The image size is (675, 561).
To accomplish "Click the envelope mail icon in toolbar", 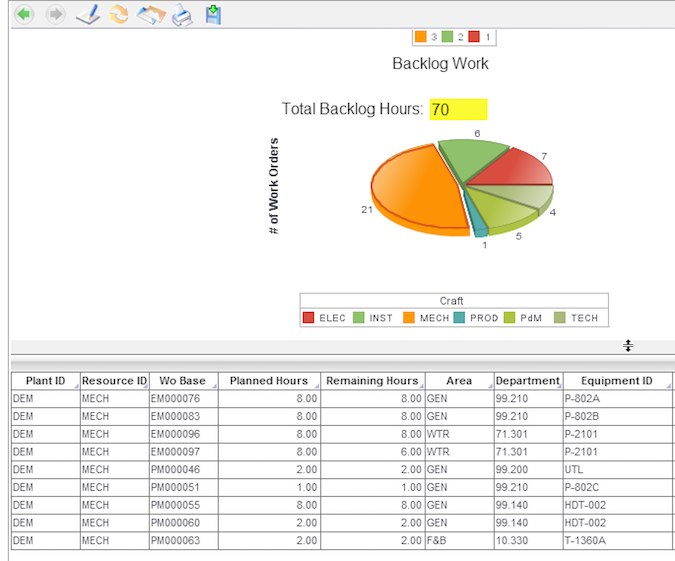I will (150, 15).
